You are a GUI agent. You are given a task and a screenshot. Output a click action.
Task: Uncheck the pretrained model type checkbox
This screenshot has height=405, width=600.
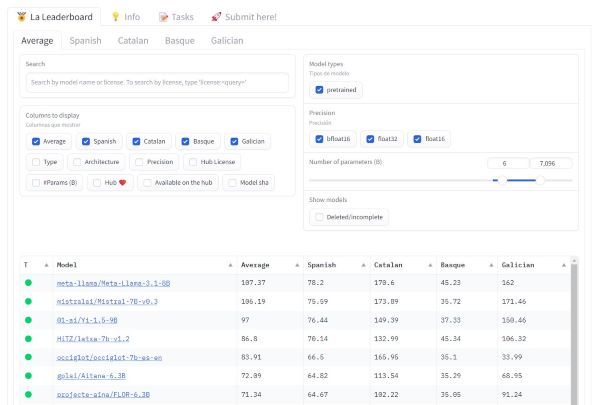click(319, 90)
